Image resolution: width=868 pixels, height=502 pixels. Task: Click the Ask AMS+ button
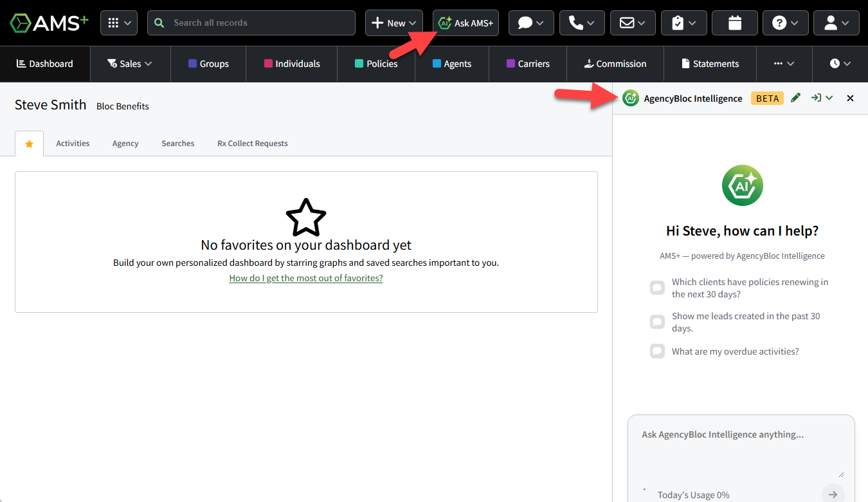(x=466, y=23)
